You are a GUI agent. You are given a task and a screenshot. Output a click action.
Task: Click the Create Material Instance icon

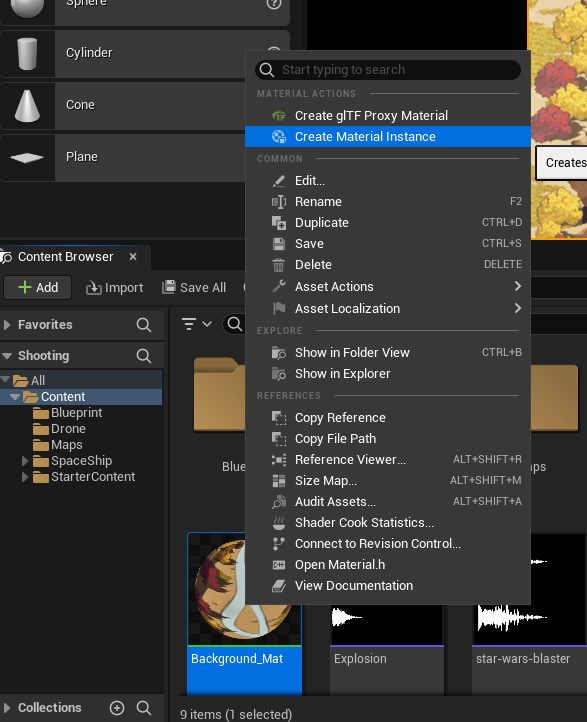tap(279, 137)
